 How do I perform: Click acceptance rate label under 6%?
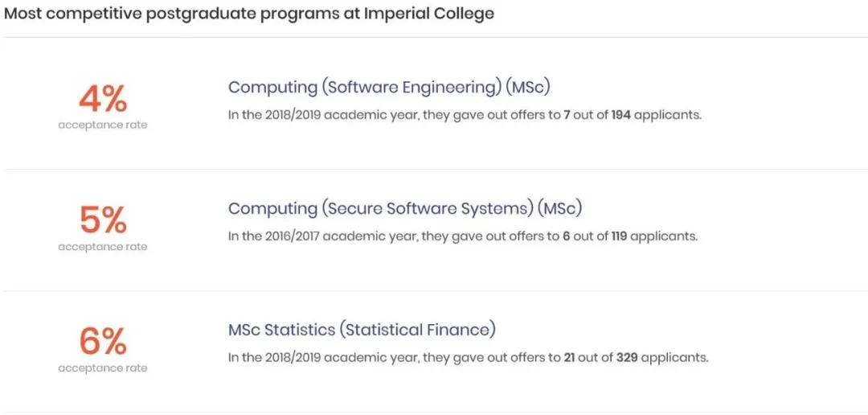click(103, 368)
